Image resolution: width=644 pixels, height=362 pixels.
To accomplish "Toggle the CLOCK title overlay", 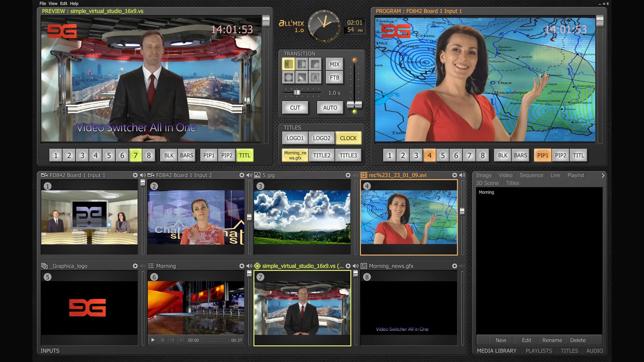I will [x=348, y=138].
